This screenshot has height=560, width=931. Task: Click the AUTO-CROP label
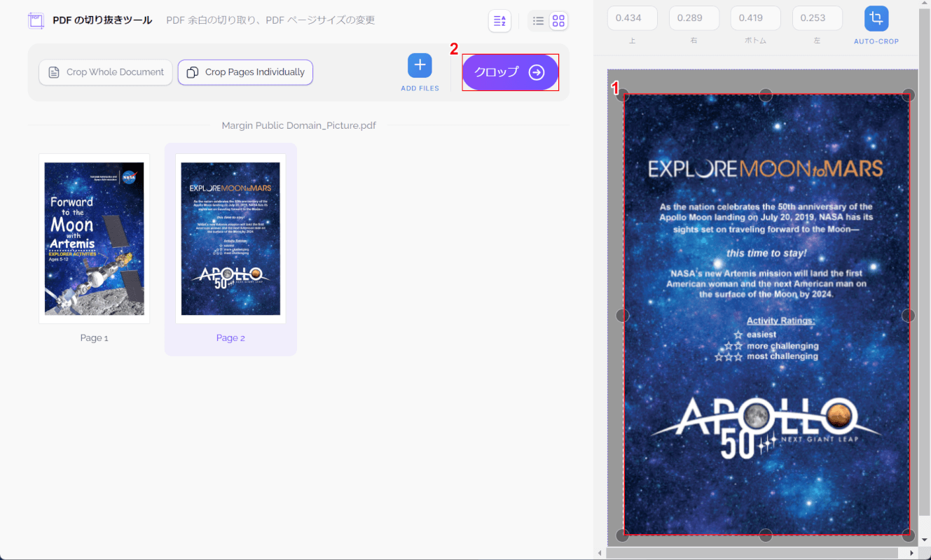[876, 41]
